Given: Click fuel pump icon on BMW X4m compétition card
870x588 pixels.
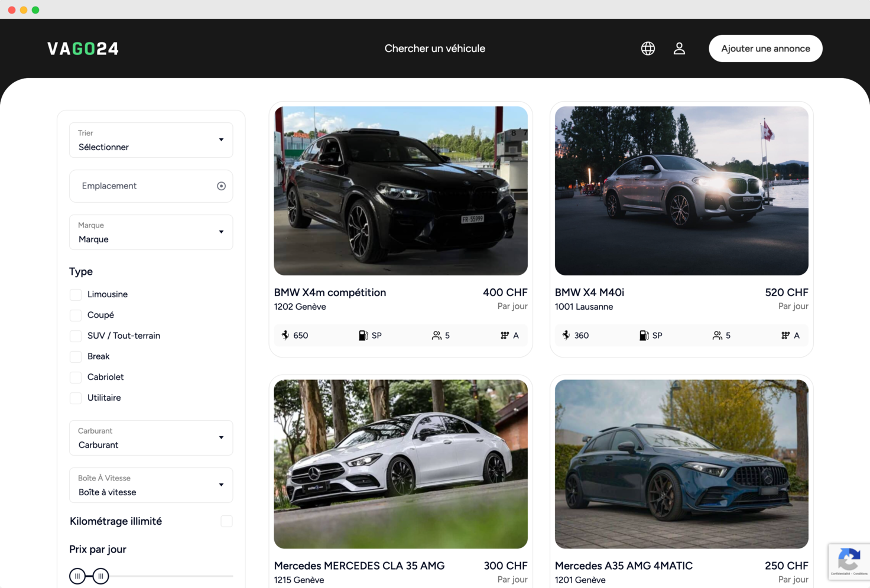Looking at the screenshot, I should [x=363, y=335].
